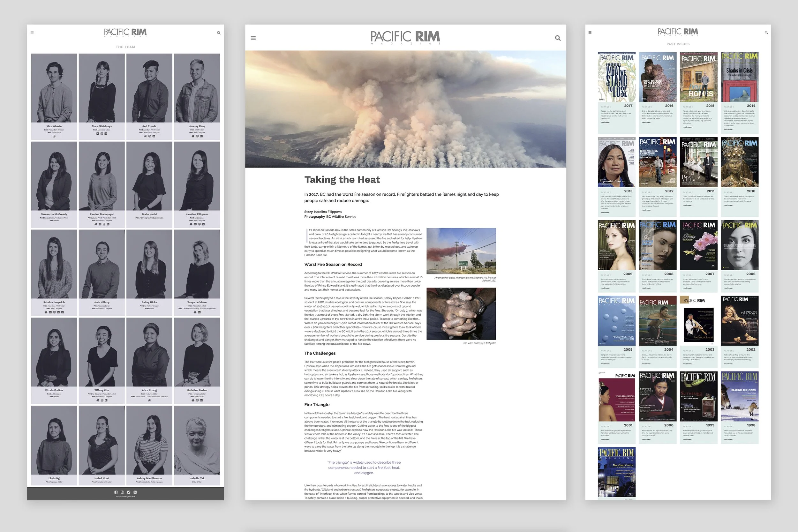Click the Twitter icon in the footer
Screen dimensions: 798x532
point(129,492)
